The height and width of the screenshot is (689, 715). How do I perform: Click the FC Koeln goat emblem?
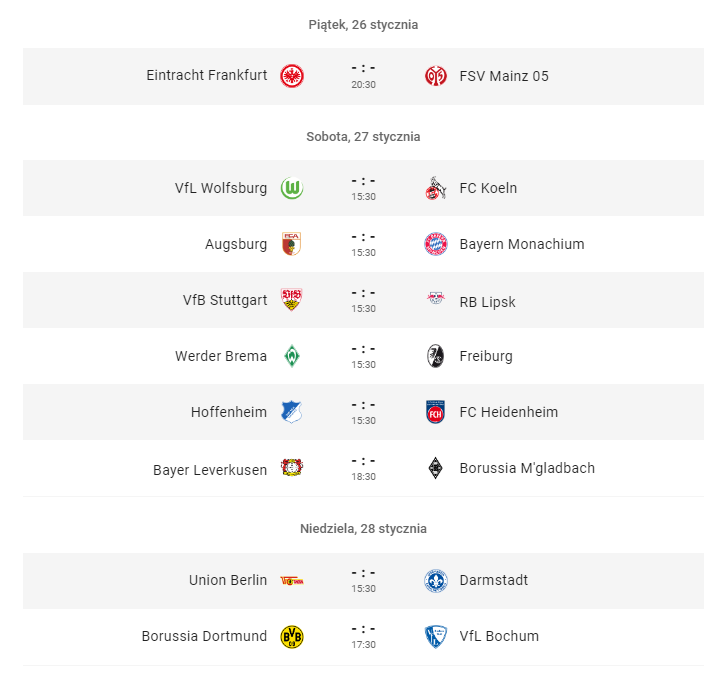click(435, 188)
